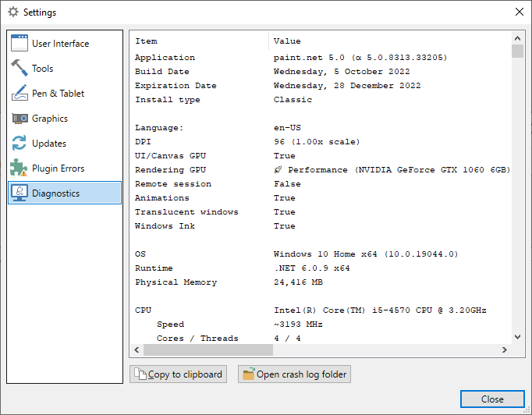
Task: Click the 'en-US' value
Action: tap(287, 128)
